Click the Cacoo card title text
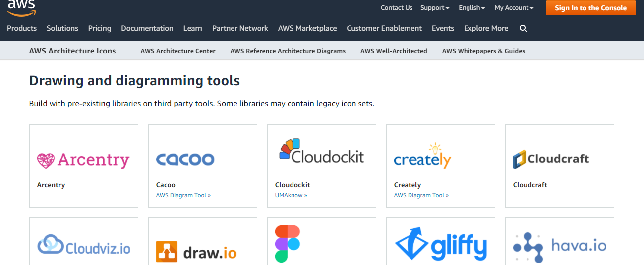The width and height of the screenshot is (644, 265). [x=166, y=185]
